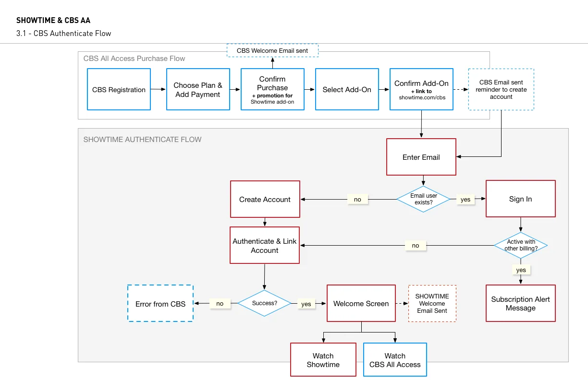Viewport: 588px width, 380px height.
Task: Select the SHOWTIME AUTHENTICATE FLOW label
Action: (143, 140)
